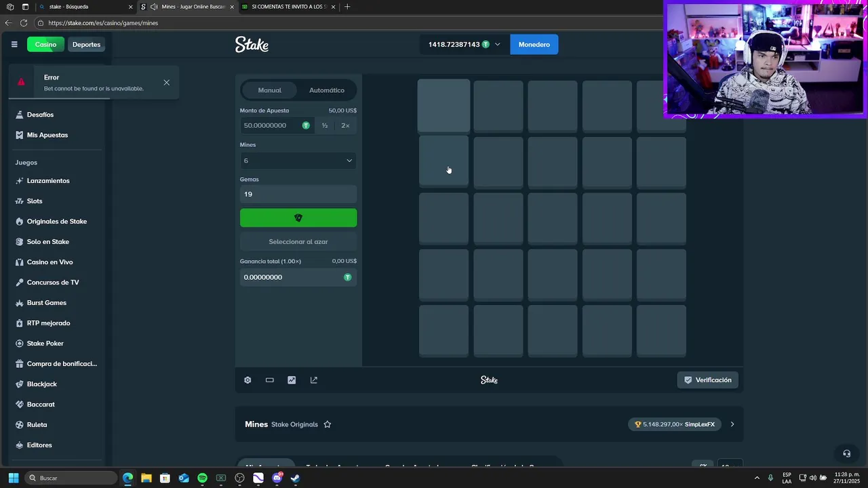The height and width of the screenshot is (488, 868).
Task: Switch to Automático betting mode
Action: [x=327, y=90]
